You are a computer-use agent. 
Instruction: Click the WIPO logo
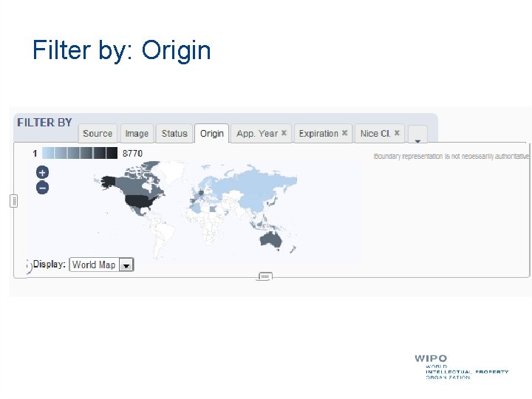(461, 366)
